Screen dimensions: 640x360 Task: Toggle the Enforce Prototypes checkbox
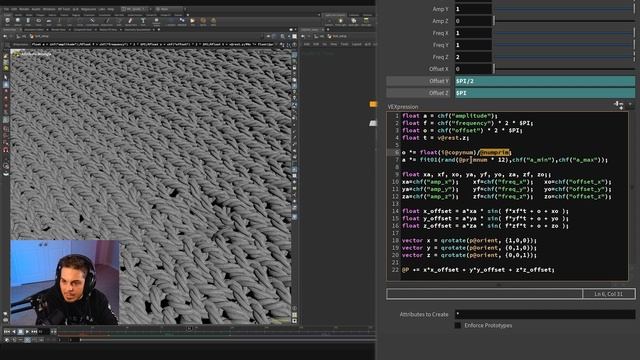[x=458, y=325]
